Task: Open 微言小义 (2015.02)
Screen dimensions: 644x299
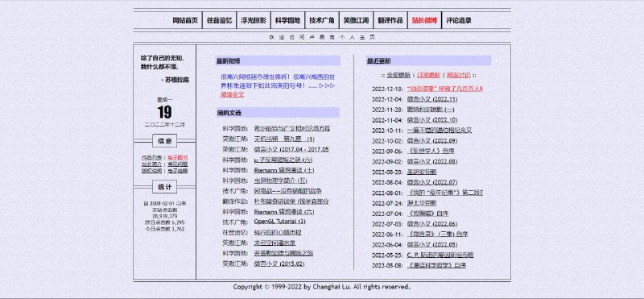Action: pos(279,264)
